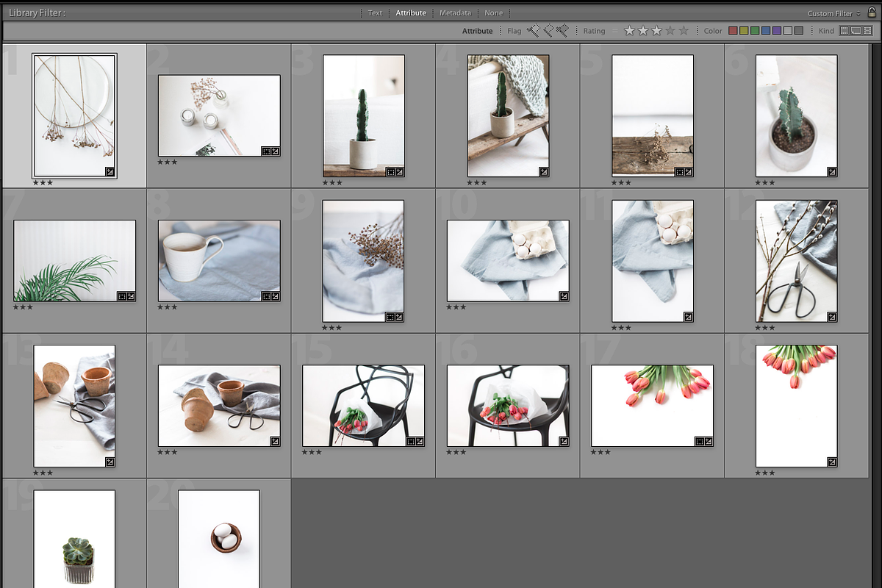
Task: Select the vertical egg carton on linen thumbnail
Action: tap(653, 261)
